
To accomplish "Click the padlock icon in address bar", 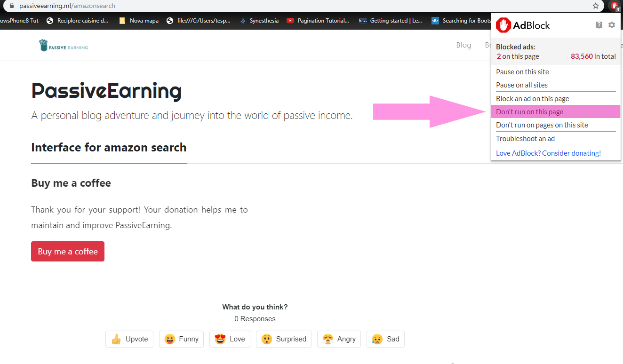I will (x=12, y=6).
